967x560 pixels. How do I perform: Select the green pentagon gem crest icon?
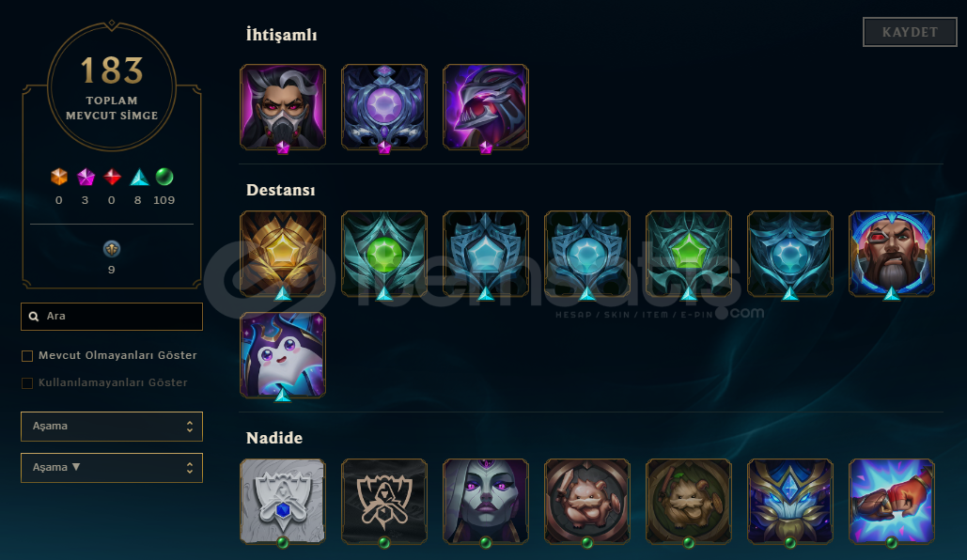pyautogui.click(x=688, y=254)
